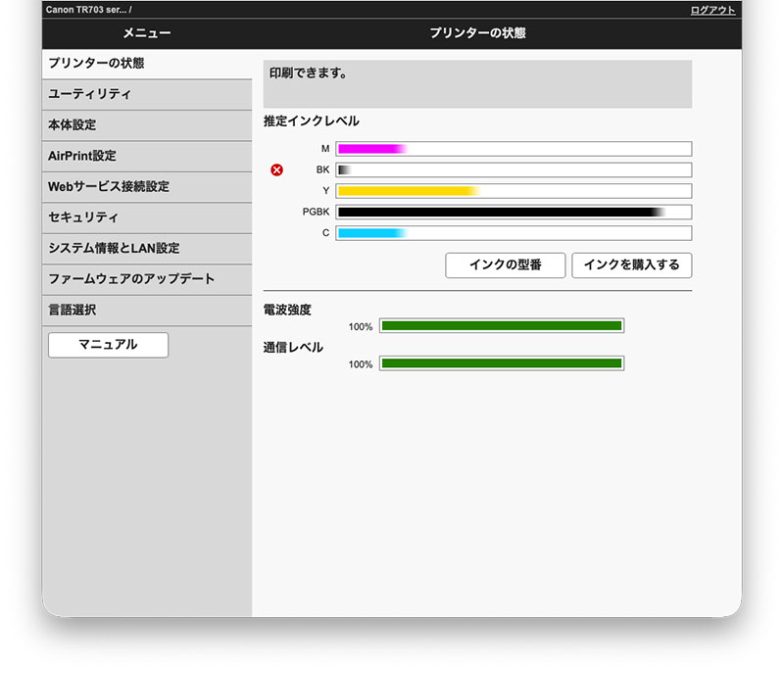This screenshot has height=673, width=784.
Task: Go to AirPrint設定 page
Action: click(x=147, y=156)
